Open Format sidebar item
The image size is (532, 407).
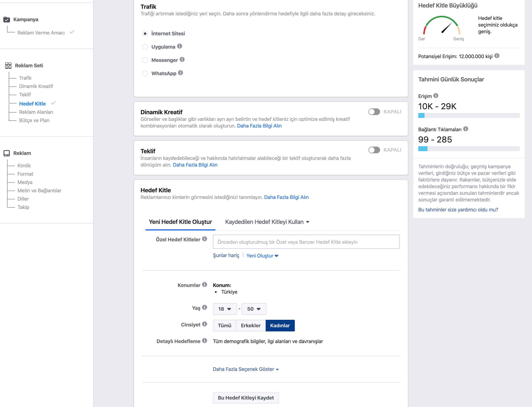pos(25,174)
